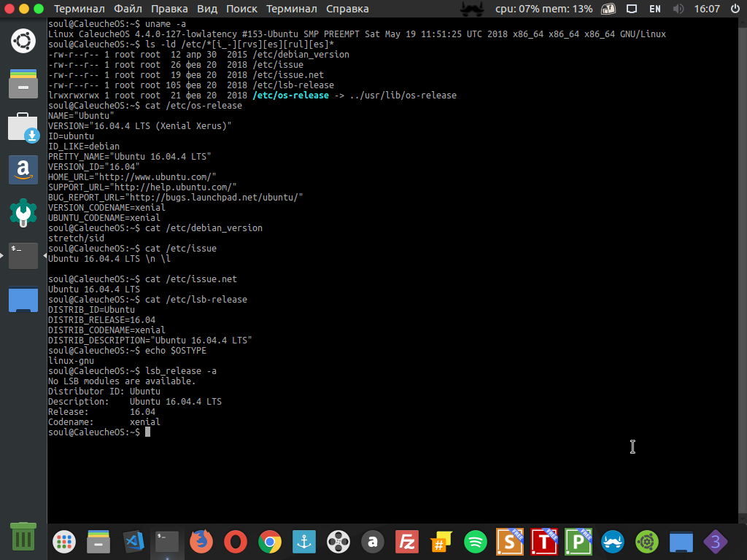
Task: Click the "uname -a" command line
Action: pyautogui.click(x=117, y=24)
